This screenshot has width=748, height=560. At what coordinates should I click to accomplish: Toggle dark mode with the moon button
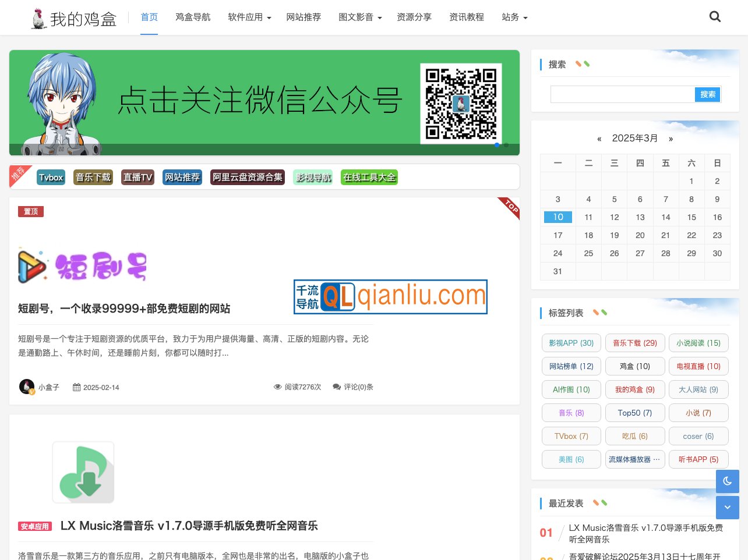728,481
